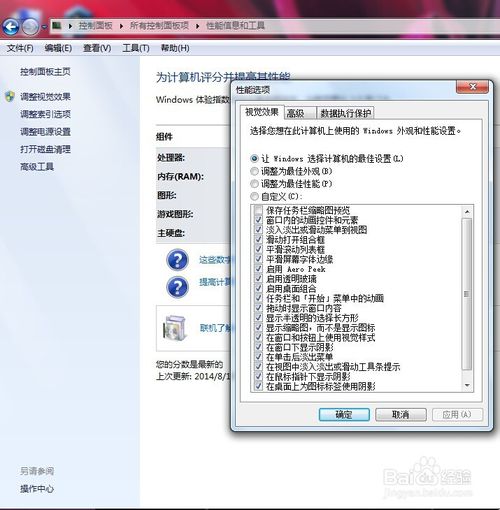Open 调整电源设置 link
Viewport: 500px width, 510px height.
click(x=45, y=132)
